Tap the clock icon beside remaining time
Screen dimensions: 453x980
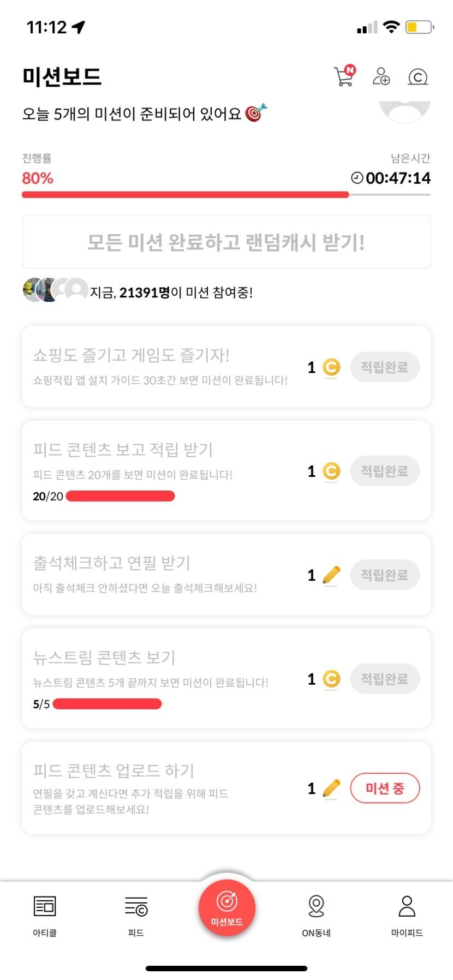coord(357,178)
